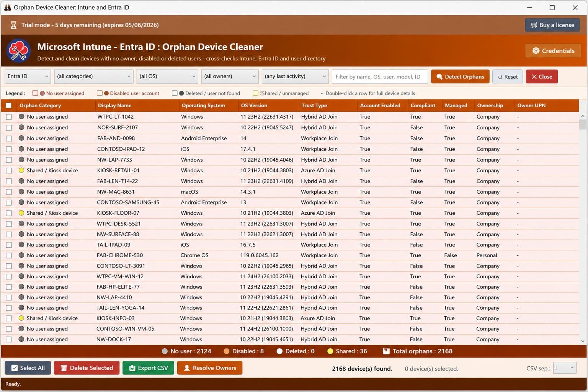Click the checkmark icon on Select All button
Screen dimensions: 588x392
[15, 368]
